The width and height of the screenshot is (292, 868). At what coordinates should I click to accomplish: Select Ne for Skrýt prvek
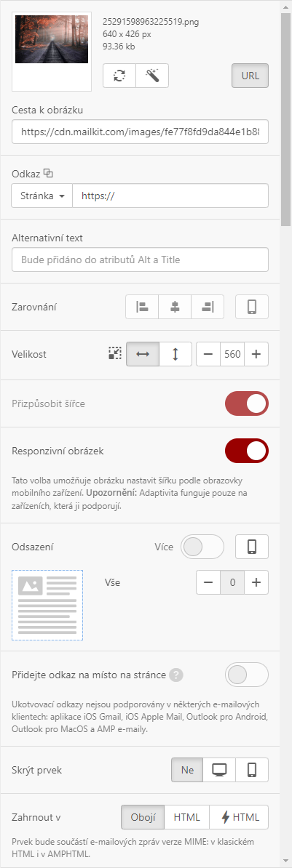[187, 770]
